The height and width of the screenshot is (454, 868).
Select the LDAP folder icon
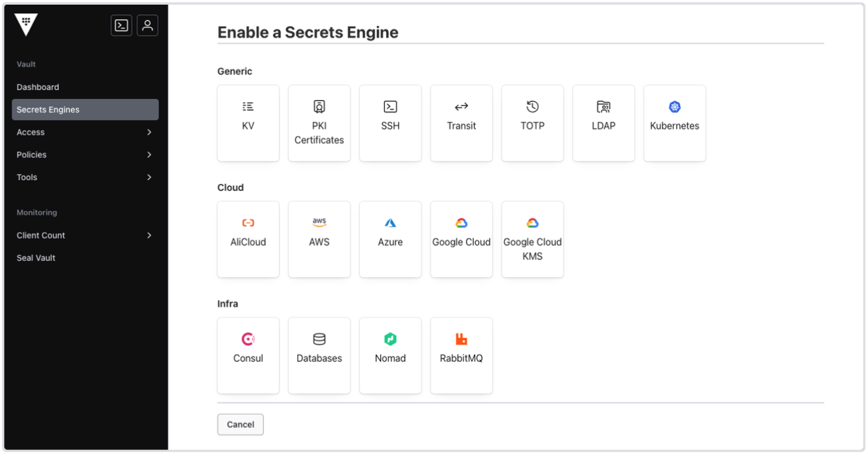tap(603, 107)
